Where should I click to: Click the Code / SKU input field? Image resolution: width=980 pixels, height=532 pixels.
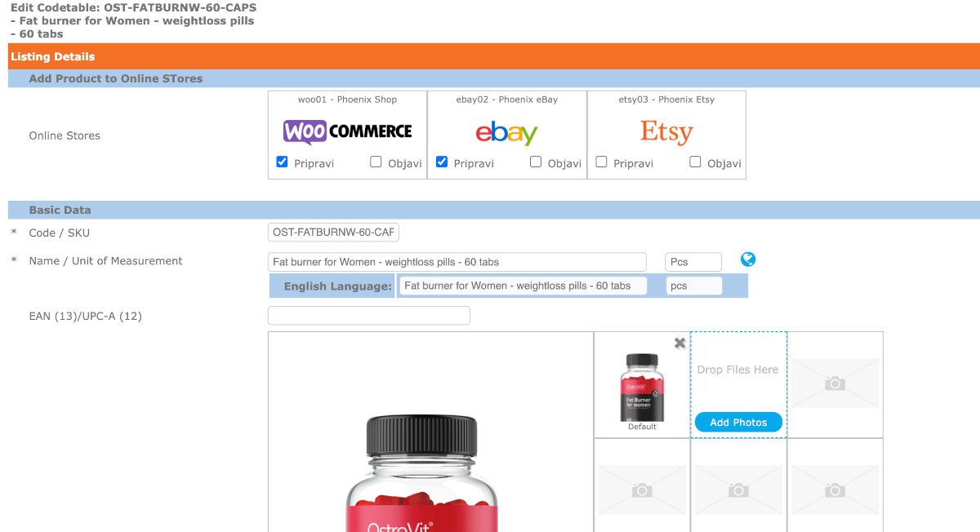point(333,233)
